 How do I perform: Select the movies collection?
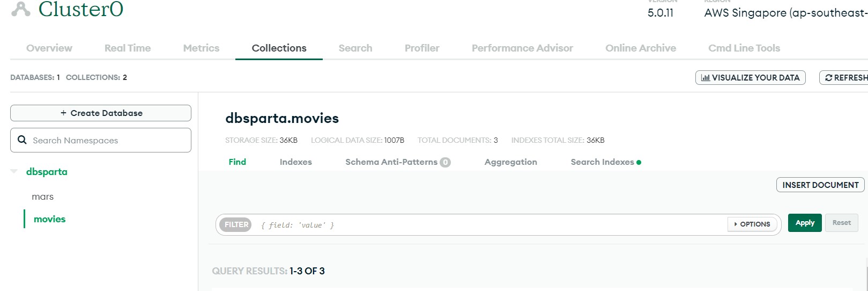[49, 219]
